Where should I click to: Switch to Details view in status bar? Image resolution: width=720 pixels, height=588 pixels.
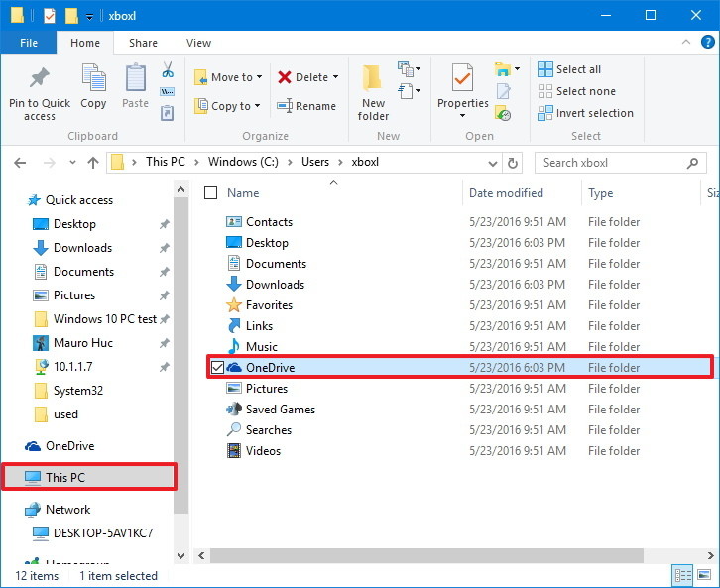pyautogui.click(x=682, y=576)
